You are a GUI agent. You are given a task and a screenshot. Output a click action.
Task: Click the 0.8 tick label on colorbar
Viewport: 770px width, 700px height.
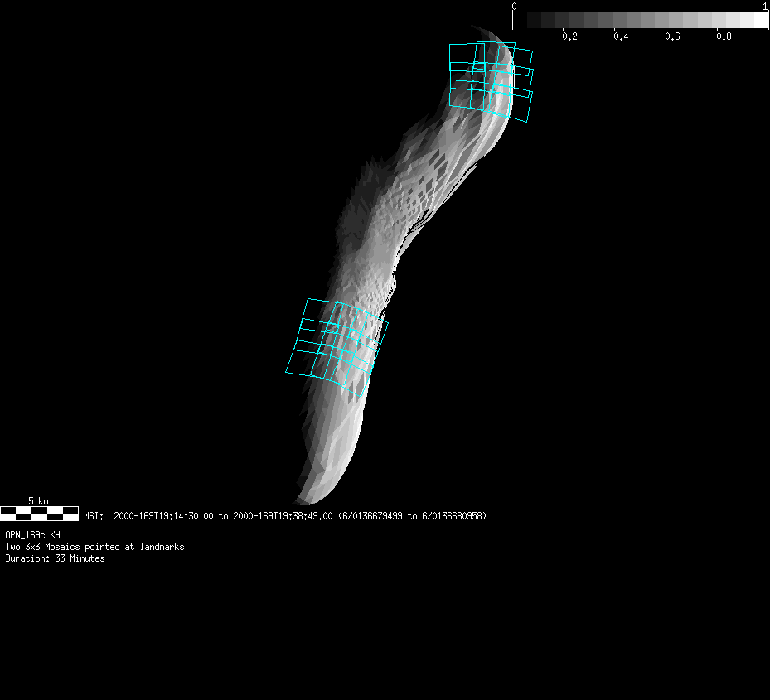724,36
